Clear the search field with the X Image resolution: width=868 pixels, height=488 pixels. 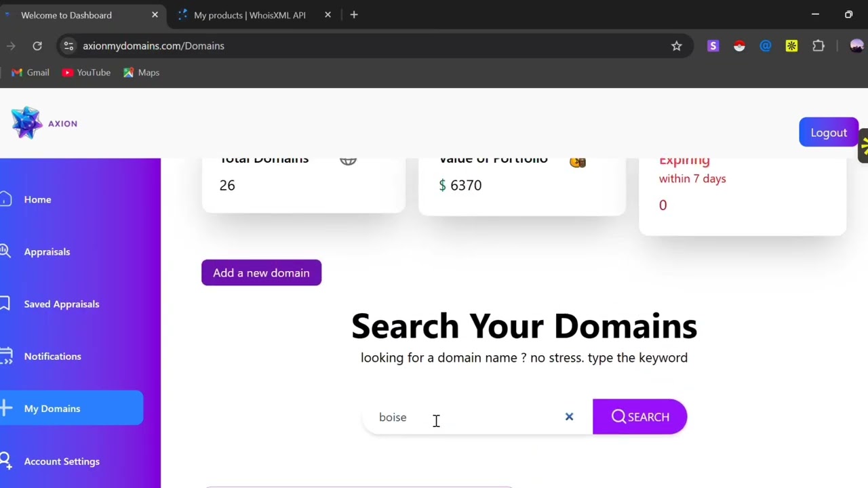(x=569, y=417)
